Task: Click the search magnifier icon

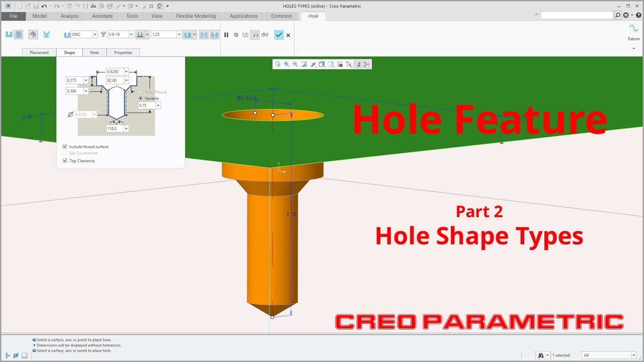Action: click(618, 15)
